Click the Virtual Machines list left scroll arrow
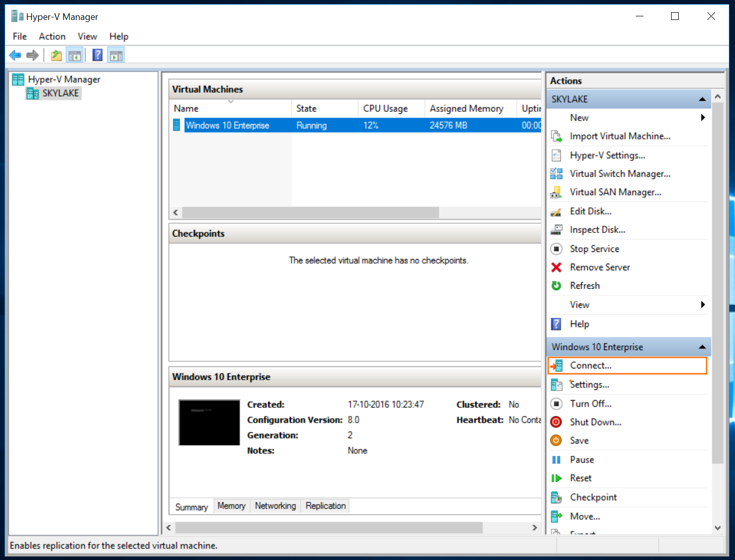The image size is (735, 560). pyautogui.click(x=176, y=213)
